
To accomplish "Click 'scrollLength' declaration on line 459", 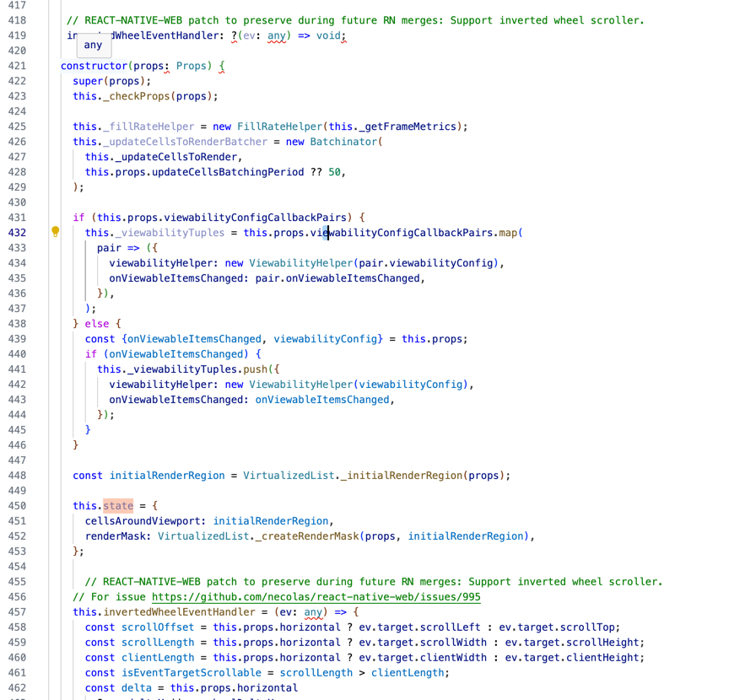I will [158, 643].
